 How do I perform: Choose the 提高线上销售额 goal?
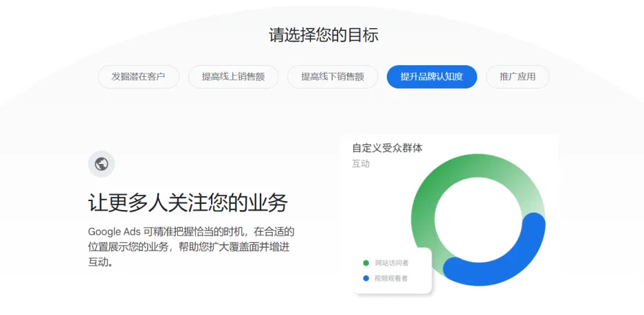point(233,77)
